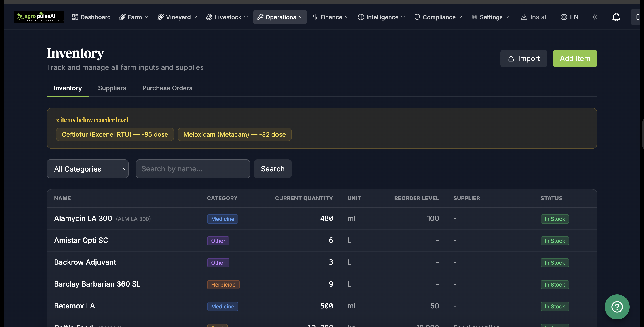Click Alamycin LA 300 item name

(83, 218)
